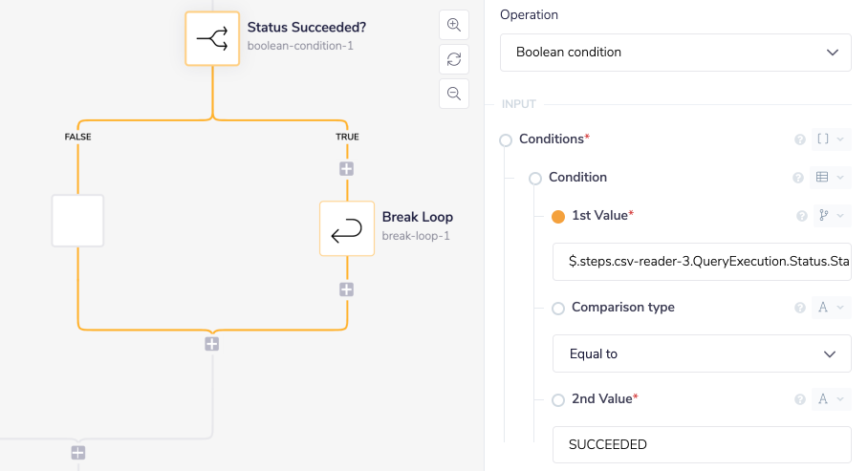The image size is (868, 471).
Task: Click the zoom in magnifier on canvas
Action: point(454,25)
